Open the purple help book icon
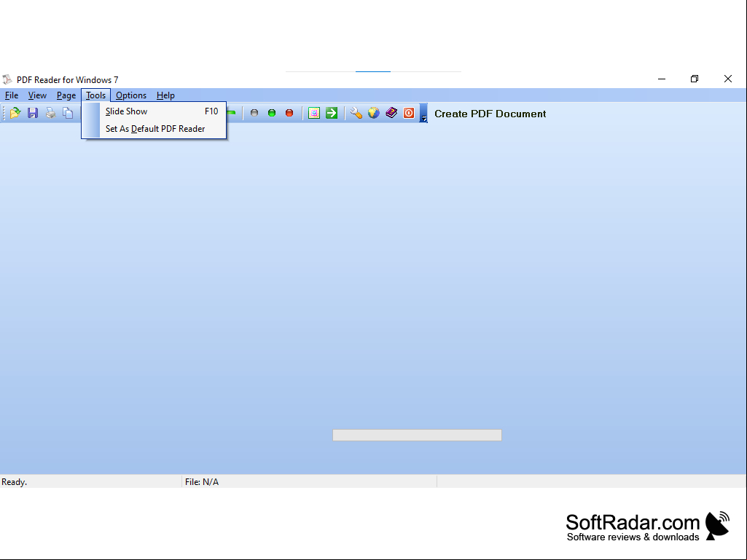This screenshot has height=560, width=747. [x=391, y=113]
